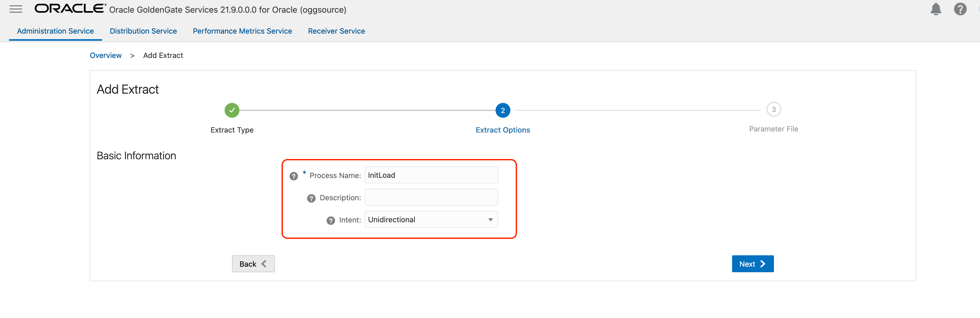Proceed with the Next button
This screenshot has height=318, width=980.
coord(752,263)
